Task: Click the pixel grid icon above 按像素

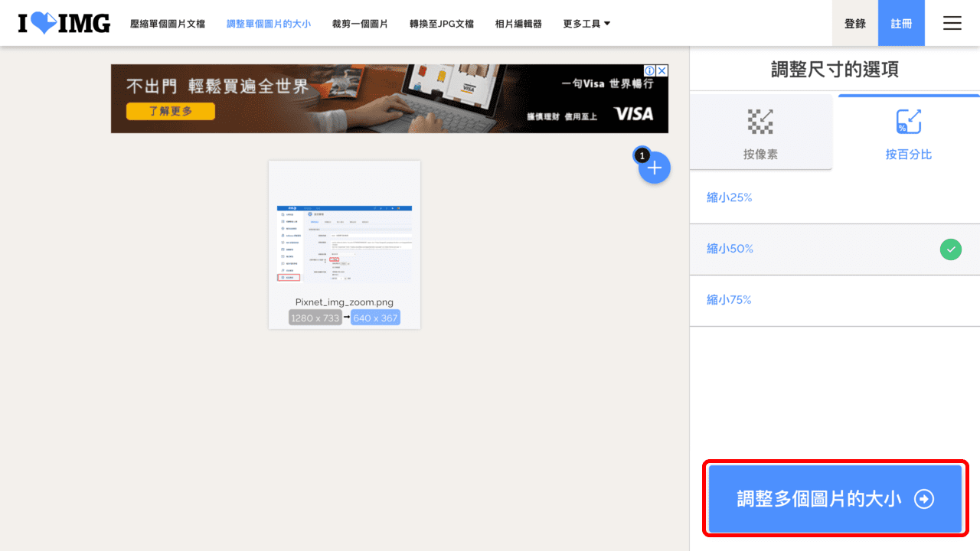Action: pyautogui.click(x=760, y=120)
